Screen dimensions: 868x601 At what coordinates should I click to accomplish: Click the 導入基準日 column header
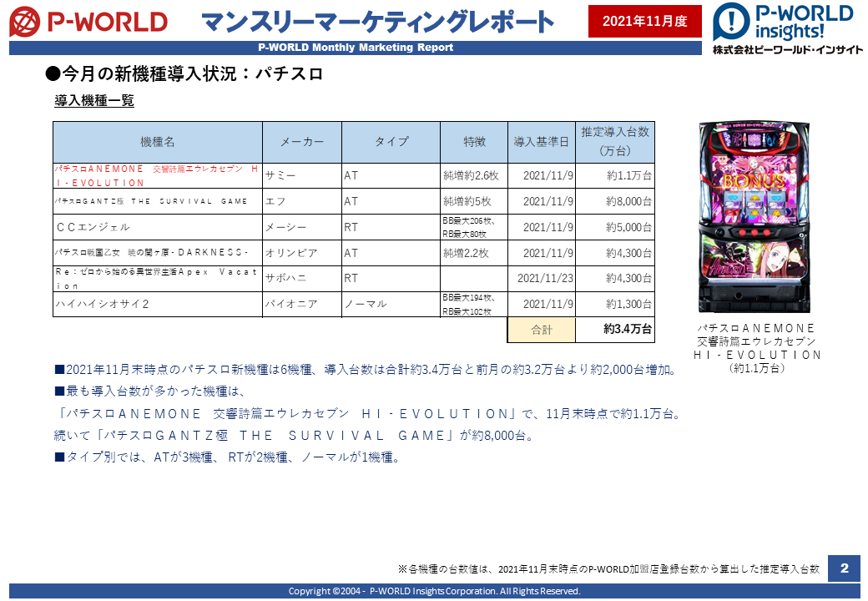coord(542,142)
